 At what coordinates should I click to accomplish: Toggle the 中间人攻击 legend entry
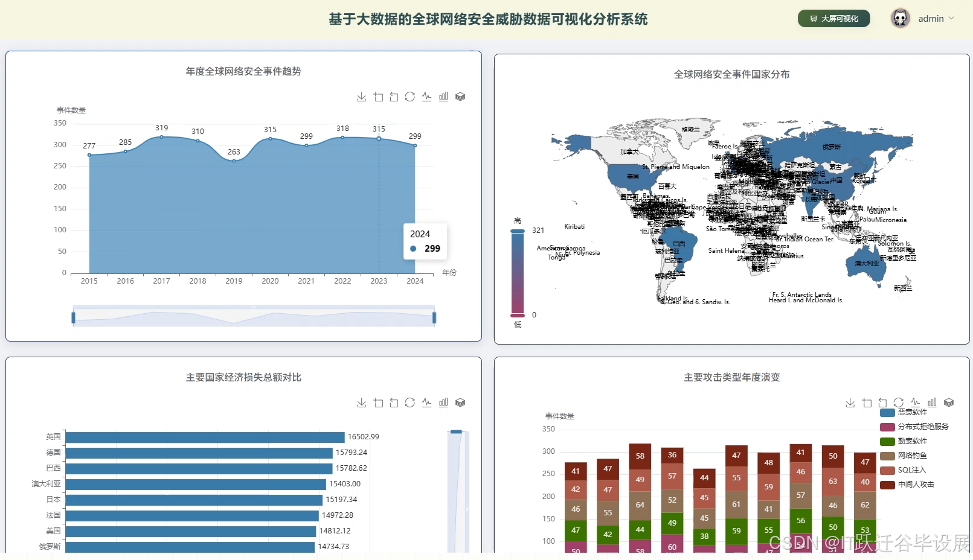[907, 485]
